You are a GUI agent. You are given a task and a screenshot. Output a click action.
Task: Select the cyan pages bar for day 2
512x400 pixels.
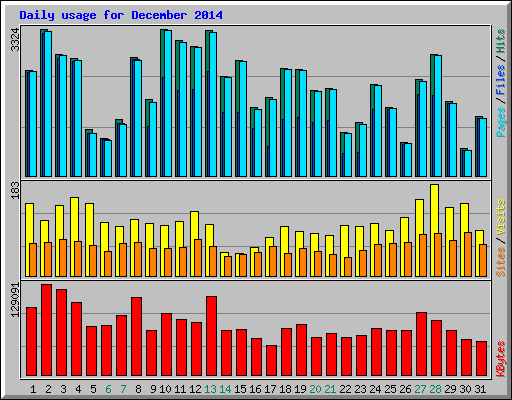[x=48, y=104]
